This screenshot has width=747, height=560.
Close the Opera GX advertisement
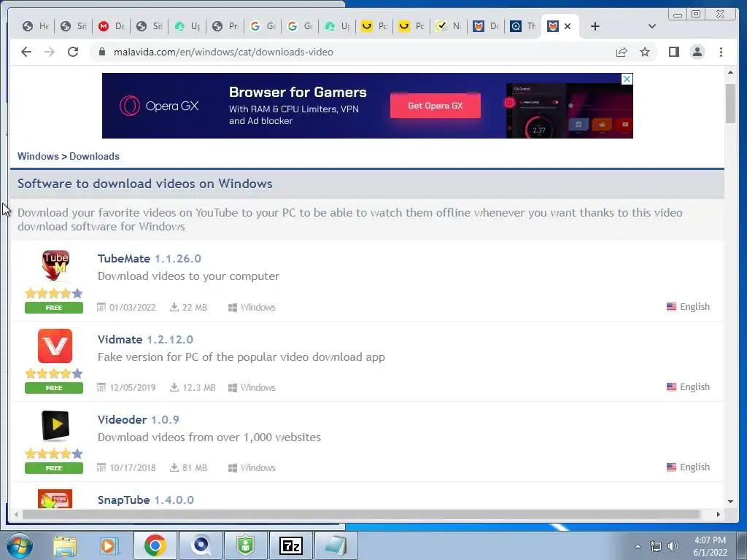coord(627,79)
